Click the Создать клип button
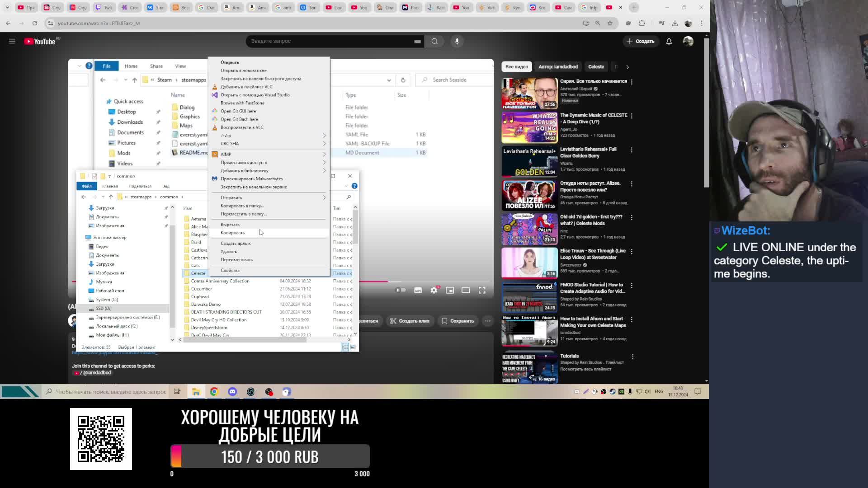Image resolution: width=868 pixels, height=488 pixels. click(410, 321)
